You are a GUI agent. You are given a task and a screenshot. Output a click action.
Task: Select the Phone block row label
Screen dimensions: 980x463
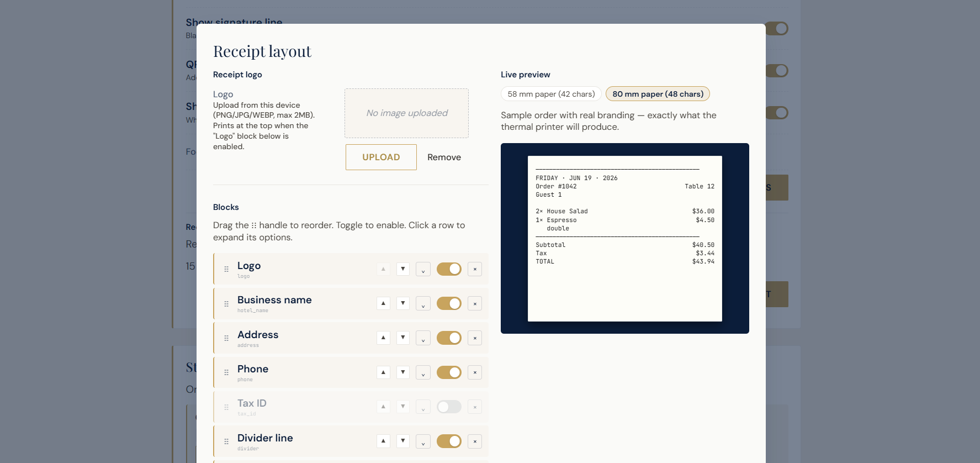coord(253,369)
